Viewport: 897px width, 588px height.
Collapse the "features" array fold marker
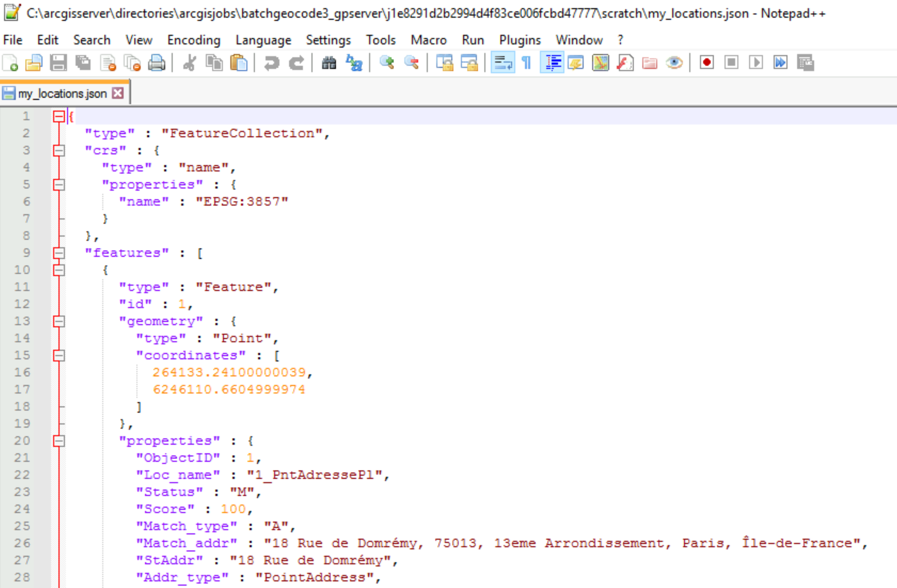59,253
